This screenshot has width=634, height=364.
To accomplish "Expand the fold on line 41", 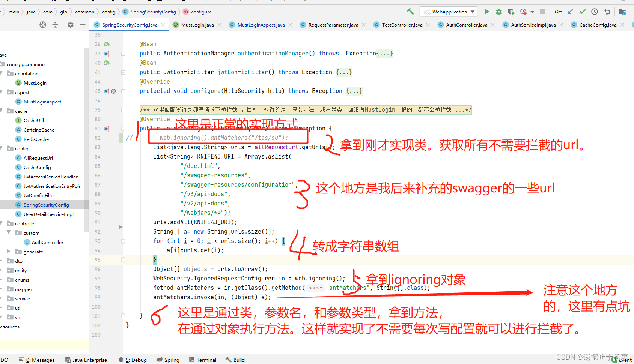I will pyautogui.click(x=123, y=72).
